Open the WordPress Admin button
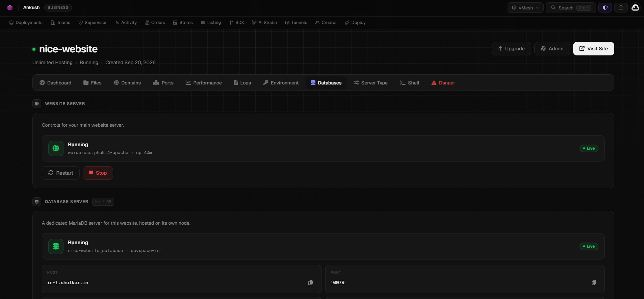This screenshot has width=644, height=299. click(552, 49)
